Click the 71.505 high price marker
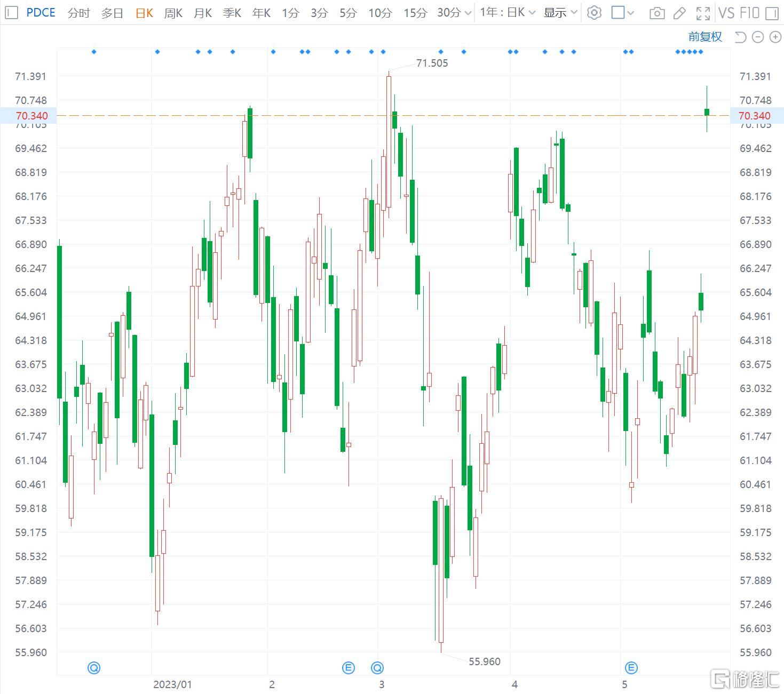Screen dimensions: 784x694 pos(432,62)
